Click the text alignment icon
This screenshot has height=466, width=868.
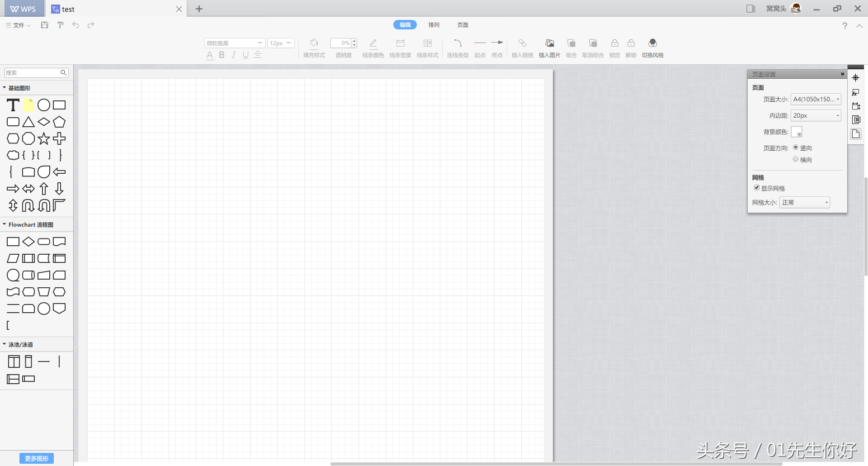click(258, 55)
